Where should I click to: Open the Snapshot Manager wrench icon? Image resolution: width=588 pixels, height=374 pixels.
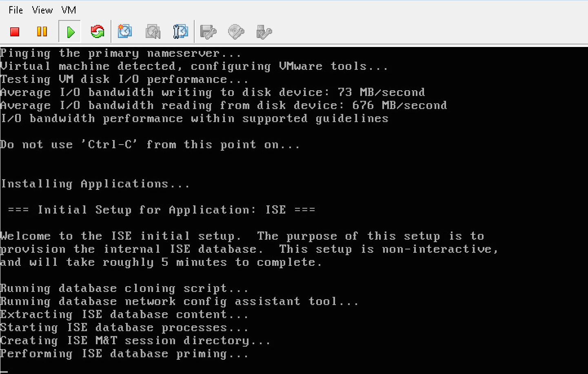click(x=180, y=32)
